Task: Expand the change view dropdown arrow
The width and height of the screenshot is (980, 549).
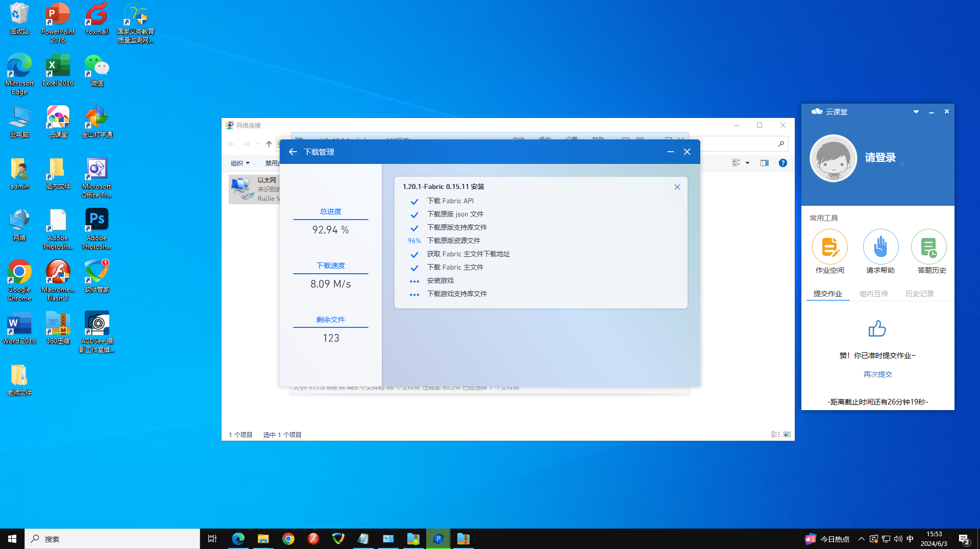Action: tap(748, 163)
